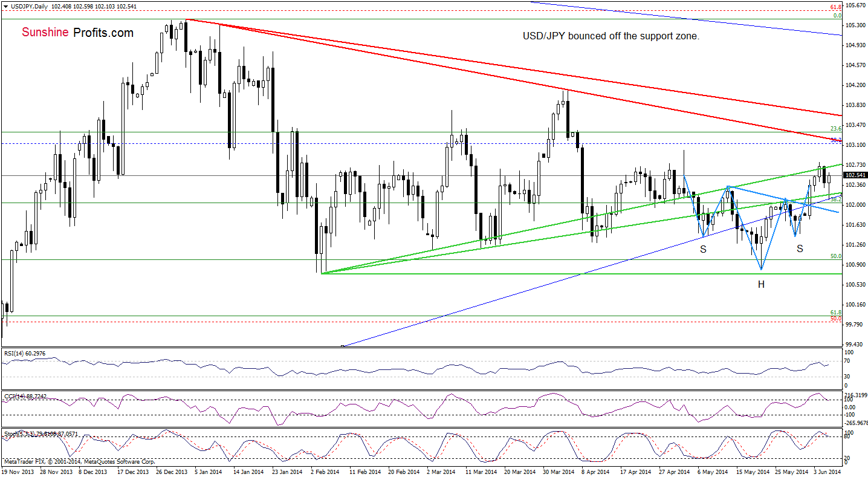Click the 19 Nov 2013 date label
Screen dimensions: 868x477
[16, 471]
